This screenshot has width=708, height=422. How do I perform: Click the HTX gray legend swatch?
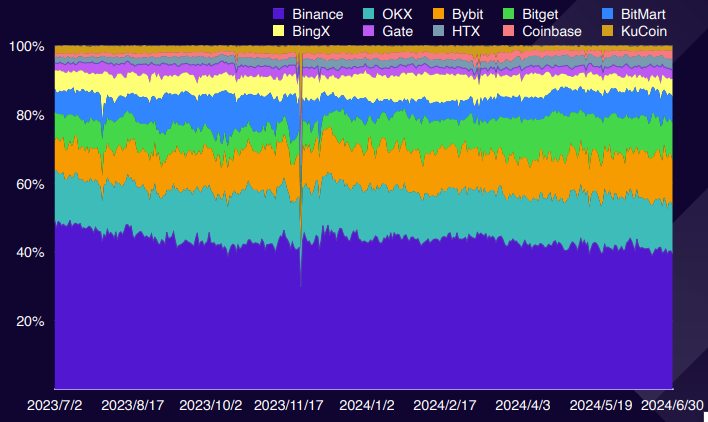pyautogui.click(x=438, y=31)
